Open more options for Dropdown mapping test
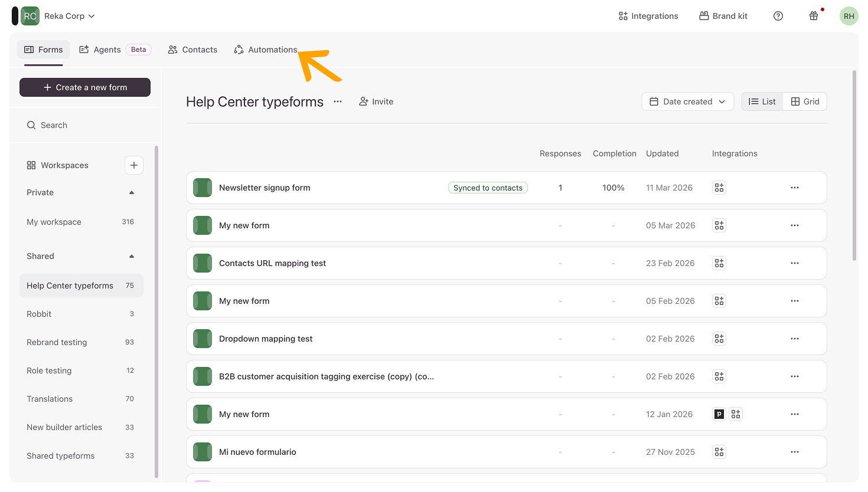The image size is (868, 492). pos(795,339)
